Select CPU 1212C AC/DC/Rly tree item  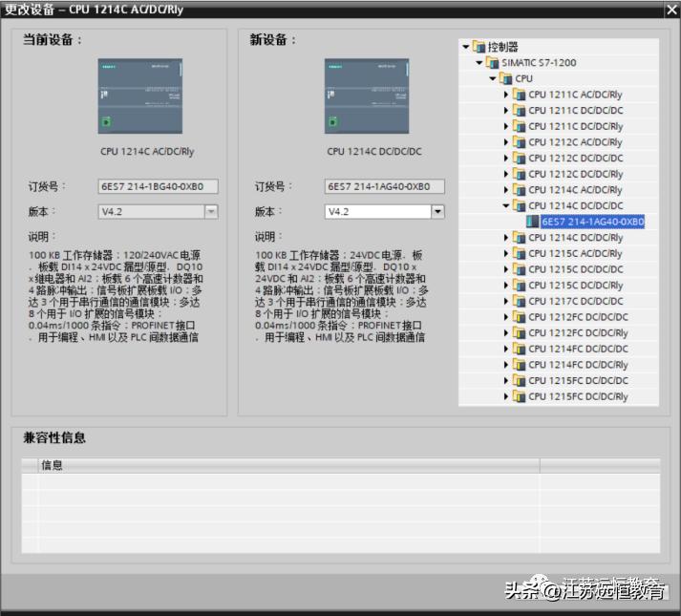point(575,142)
